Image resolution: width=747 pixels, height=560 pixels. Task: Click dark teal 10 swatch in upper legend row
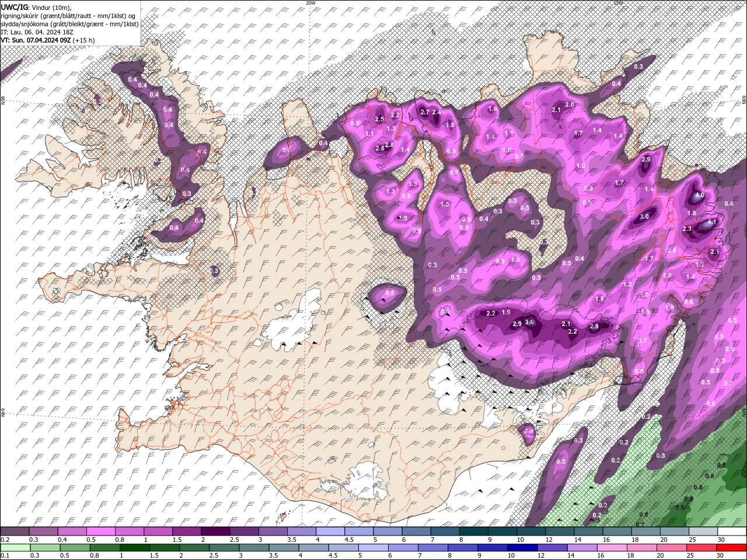(531, 531)
